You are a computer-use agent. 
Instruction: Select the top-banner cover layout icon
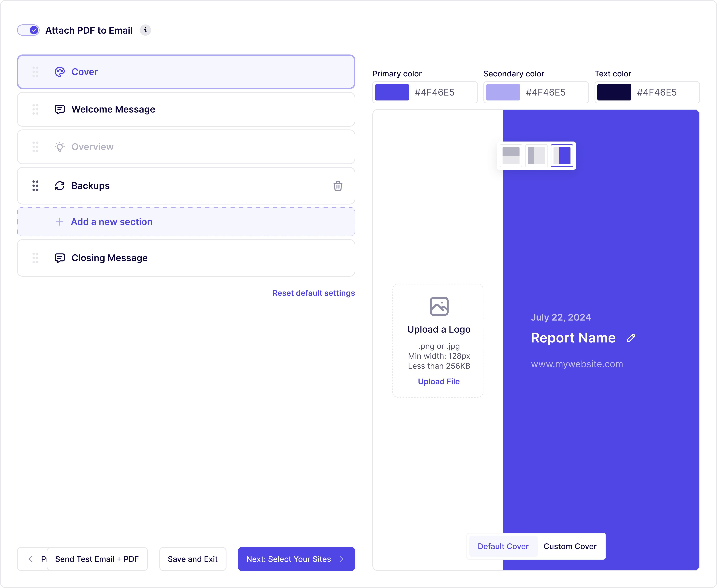click(x=511, y=155)
